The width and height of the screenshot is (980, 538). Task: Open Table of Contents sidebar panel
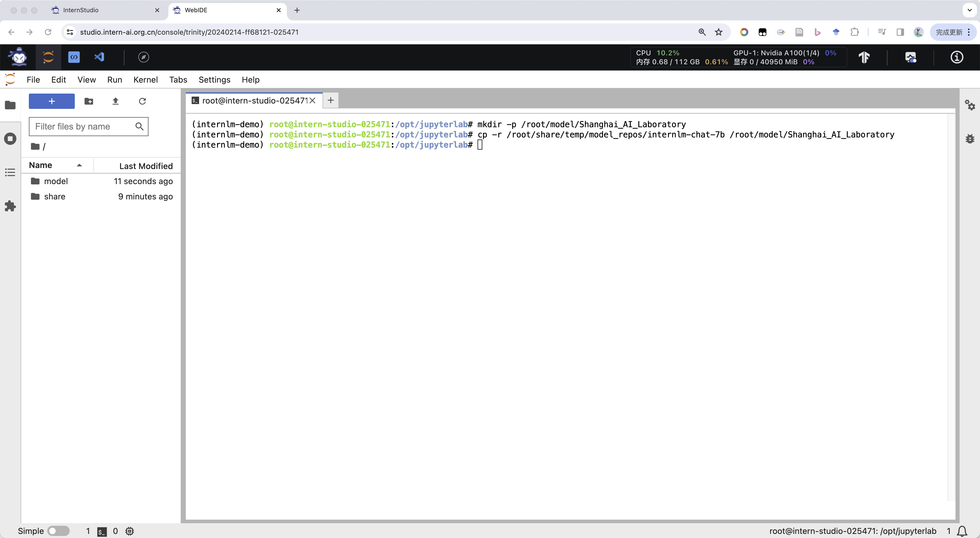(x=10, y=172)
